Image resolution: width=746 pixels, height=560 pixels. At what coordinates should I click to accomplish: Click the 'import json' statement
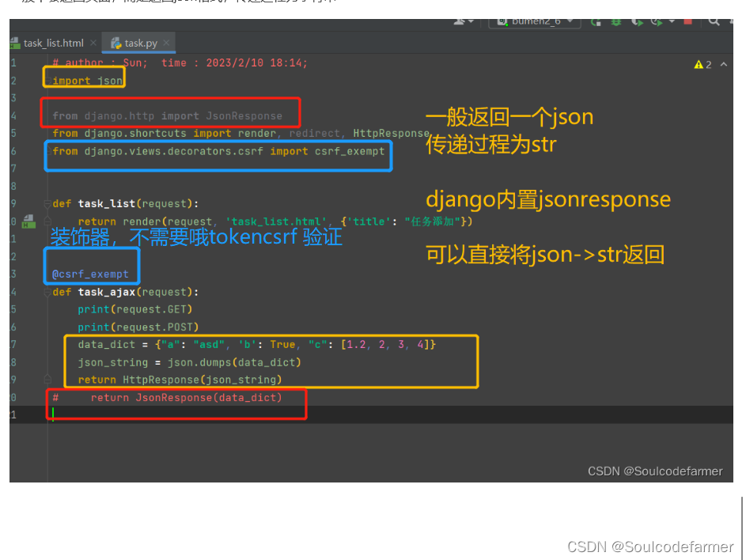tap(88, 81)
